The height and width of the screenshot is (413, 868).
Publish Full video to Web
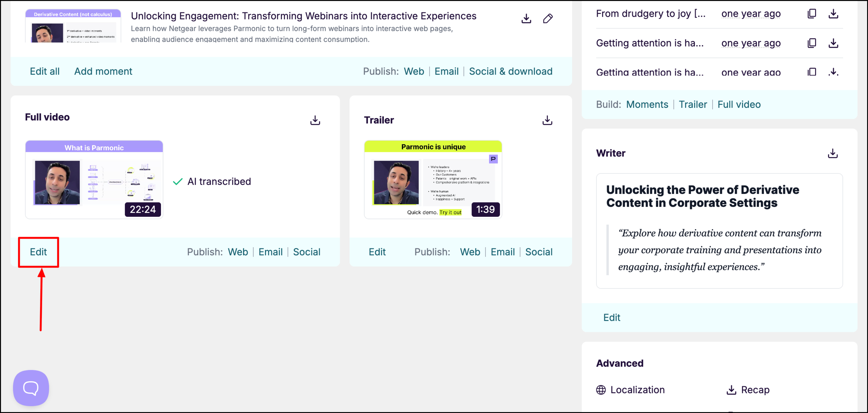[x=238, y=252]
